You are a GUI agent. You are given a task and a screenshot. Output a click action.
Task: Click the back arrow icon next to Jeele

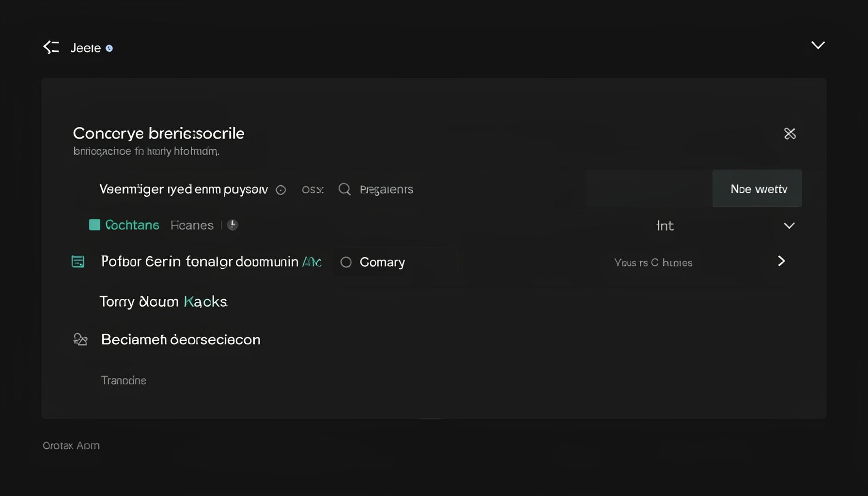click(x=51, y=47)
